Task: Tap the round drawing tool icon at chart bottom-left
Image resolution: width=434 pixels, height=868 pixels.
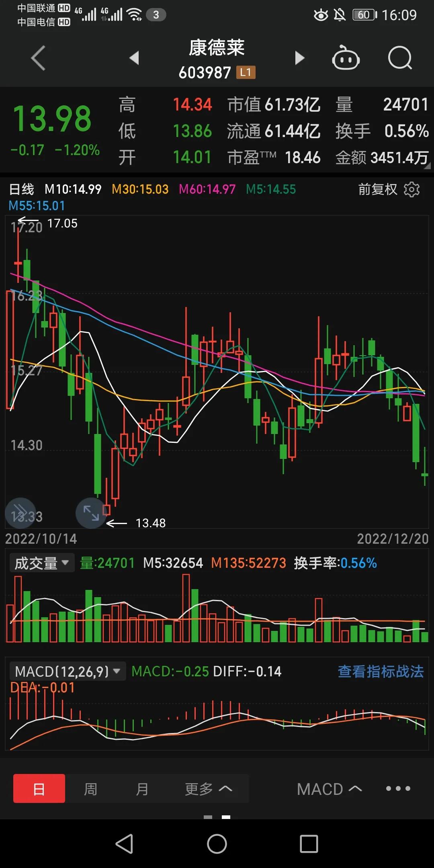Action: 20,513
